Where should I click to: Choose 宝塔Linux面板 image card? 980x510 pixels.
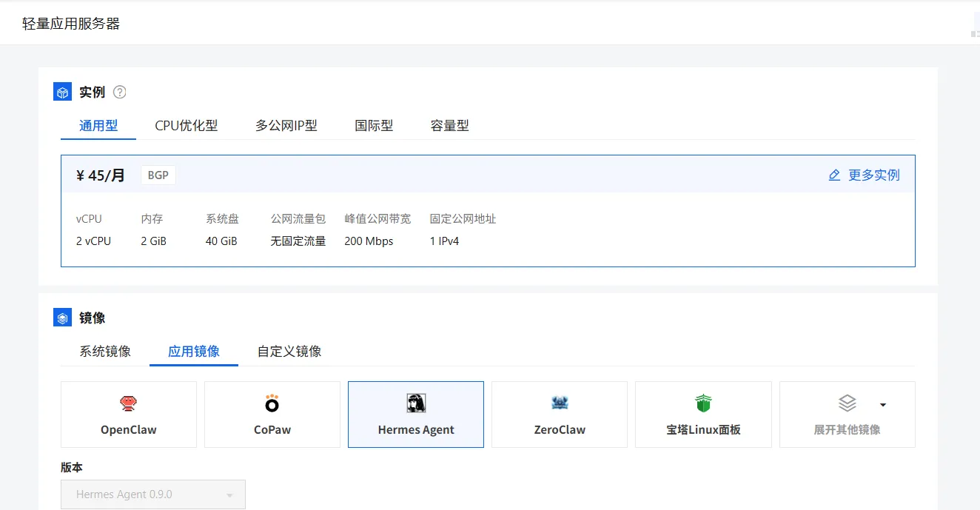tap(703, 415)
